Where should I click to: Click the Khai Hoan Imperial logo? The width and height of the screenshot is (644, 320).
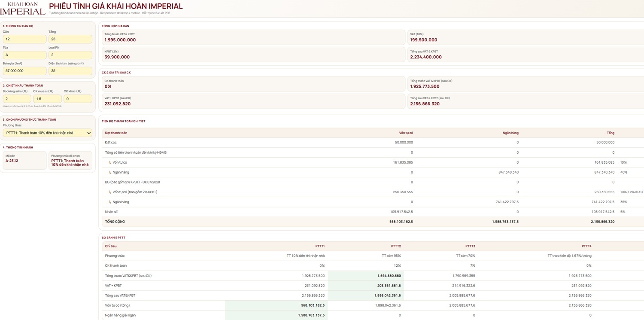[23, 9]
